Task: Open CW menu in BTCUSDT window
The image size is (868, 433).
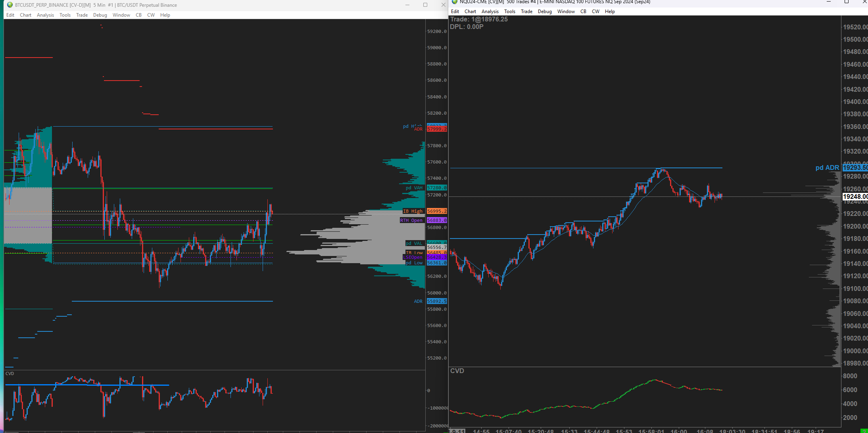Action: (x=151, y=15)
